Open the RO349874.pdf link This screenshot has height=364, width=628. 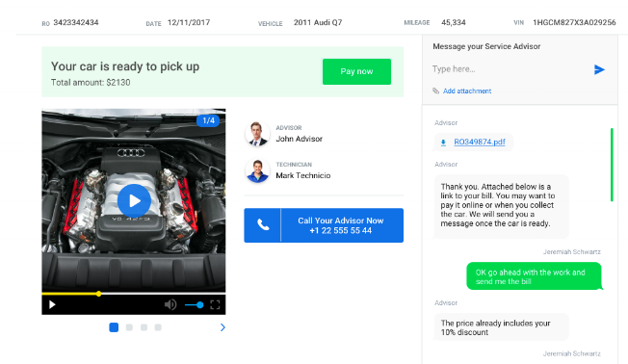[x=480, y=143]
